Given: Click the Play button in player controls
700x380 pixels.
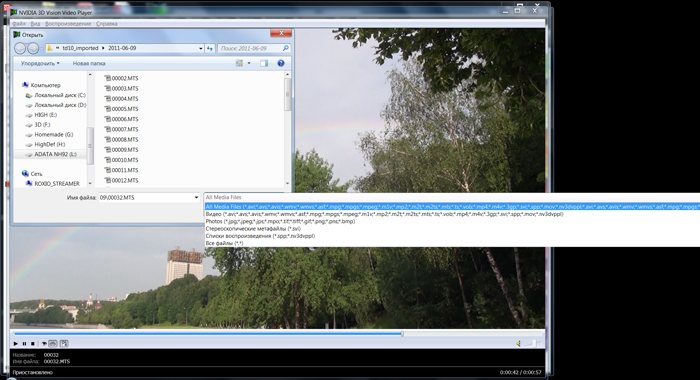Looking at the screenshot, I should tap(16, 343).
